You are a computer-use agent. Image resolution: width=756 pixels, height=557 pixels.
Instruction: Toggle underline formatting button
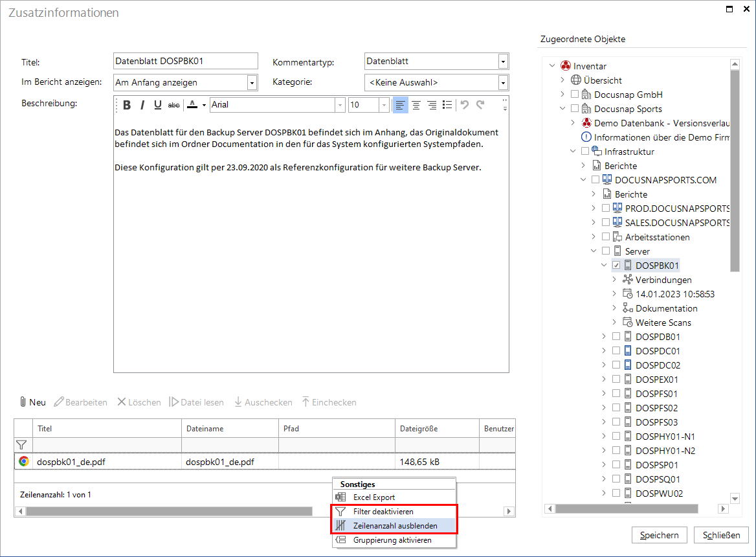pos(158,105)
